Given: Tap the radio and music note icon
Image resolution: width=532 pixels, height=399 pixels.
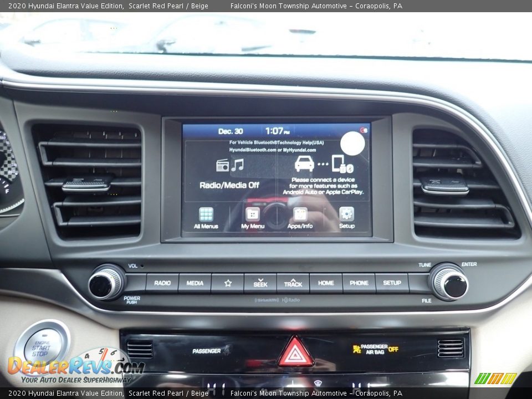Looking at the screenshot, I should point(230,165).
